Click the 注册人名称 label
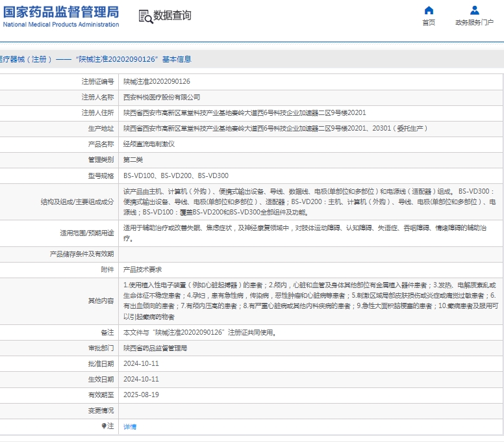 97,97
